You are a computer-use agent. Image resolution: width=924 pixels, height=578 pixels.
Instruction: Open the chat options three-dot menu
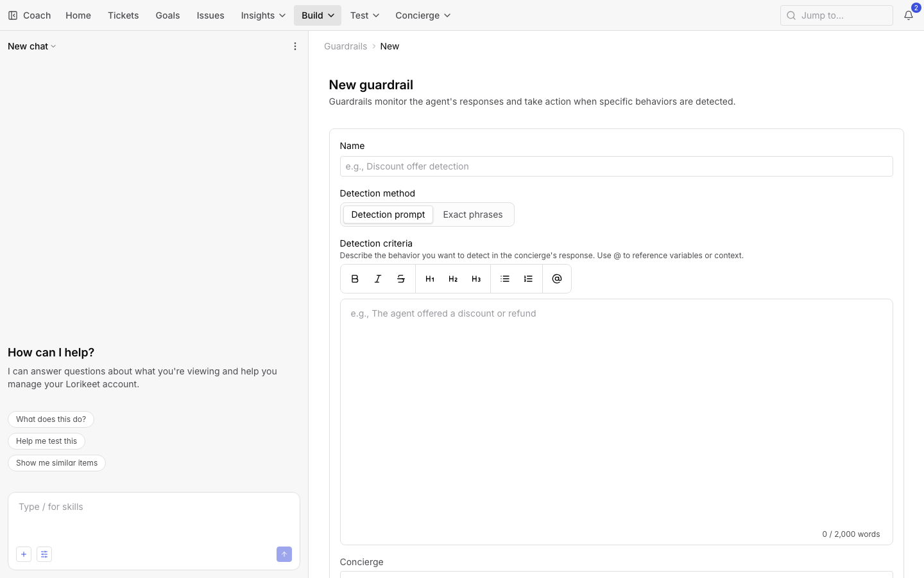pos(295,46)
